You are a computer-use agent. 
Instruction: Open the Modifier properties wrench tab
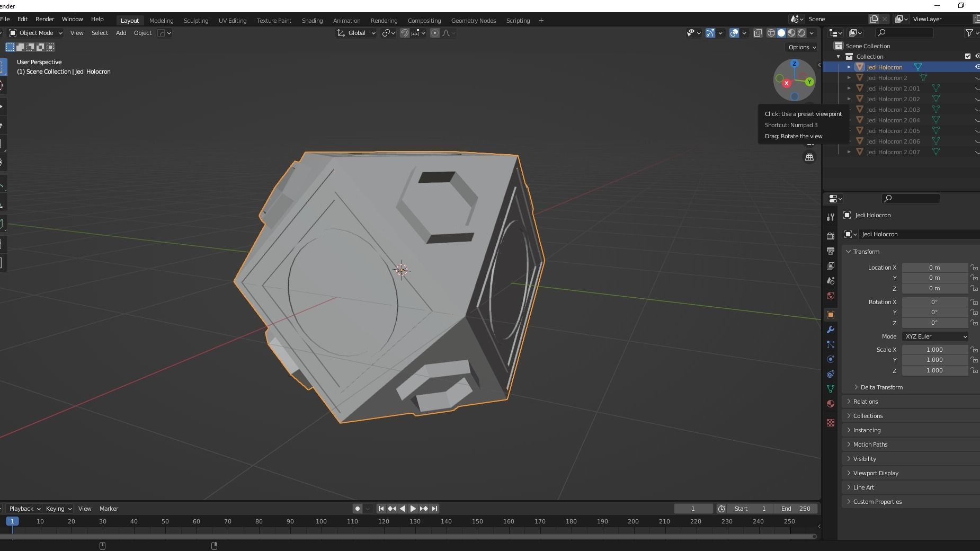[x=831, y=330]
